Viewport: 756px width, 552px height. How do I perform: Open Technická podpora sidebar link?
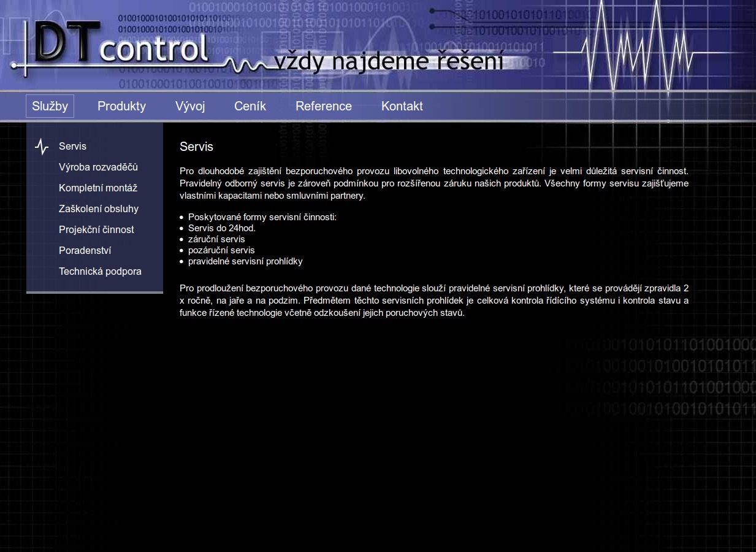(100, 271)
